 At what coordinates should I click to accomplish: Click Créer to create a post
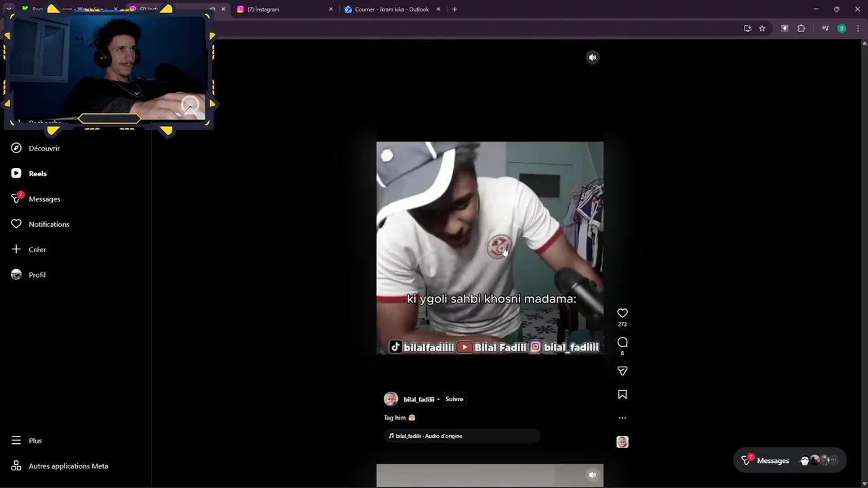(x=28, y=249)
